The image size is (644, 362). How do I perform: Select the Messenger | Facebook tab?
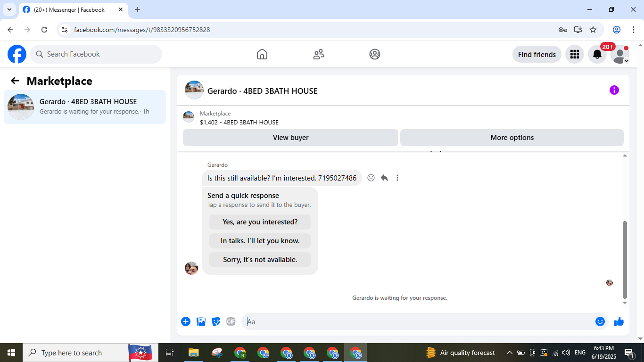(x=74, y=9)
